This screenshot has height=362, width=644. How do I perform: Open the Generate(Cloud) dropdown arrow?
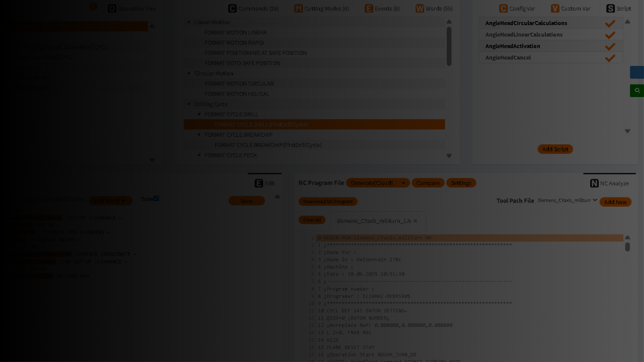pos(403,183)
